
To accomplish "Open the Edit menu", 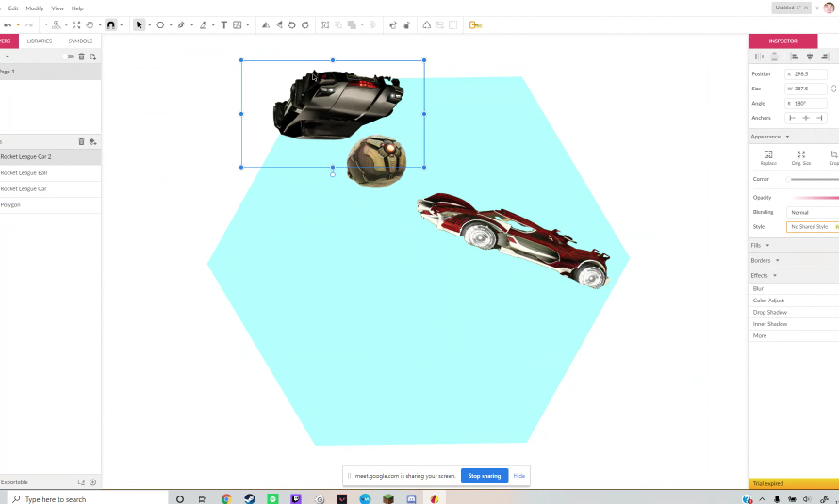I will (x=13, y=8).
